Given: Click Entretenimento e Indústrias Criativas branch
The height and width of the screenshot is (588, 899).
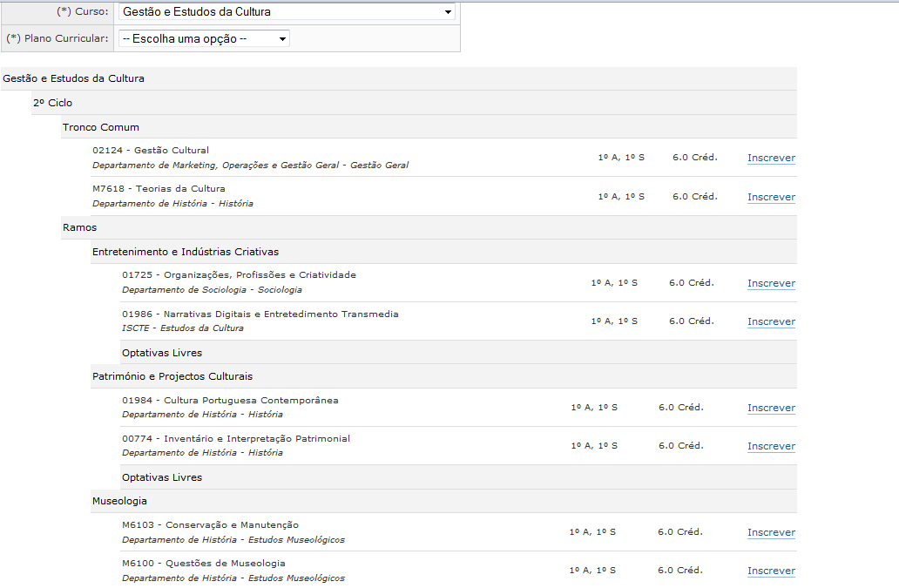Looking at the screenshot, I should (186, 252).
